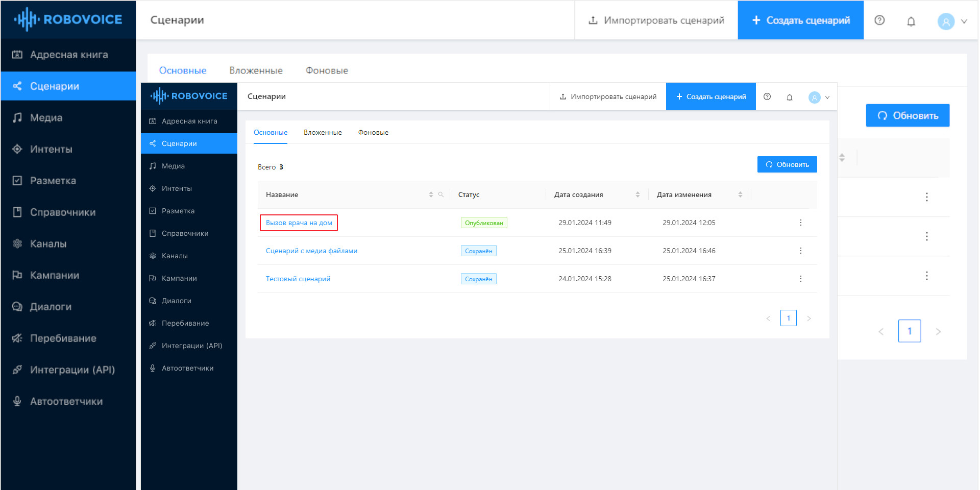Click page 1 in the inner table pagination
980x490 pixels.
point(788,318)
